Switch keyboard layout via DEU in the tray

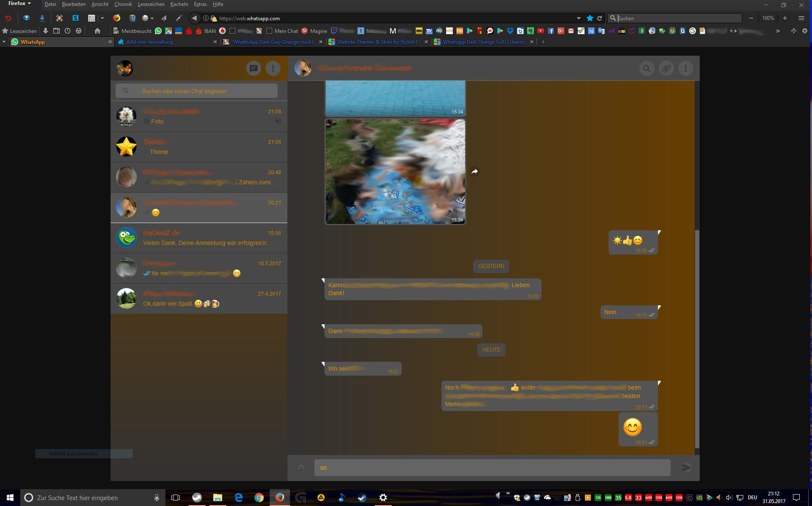pyautogui.click(x=752, y=498)
